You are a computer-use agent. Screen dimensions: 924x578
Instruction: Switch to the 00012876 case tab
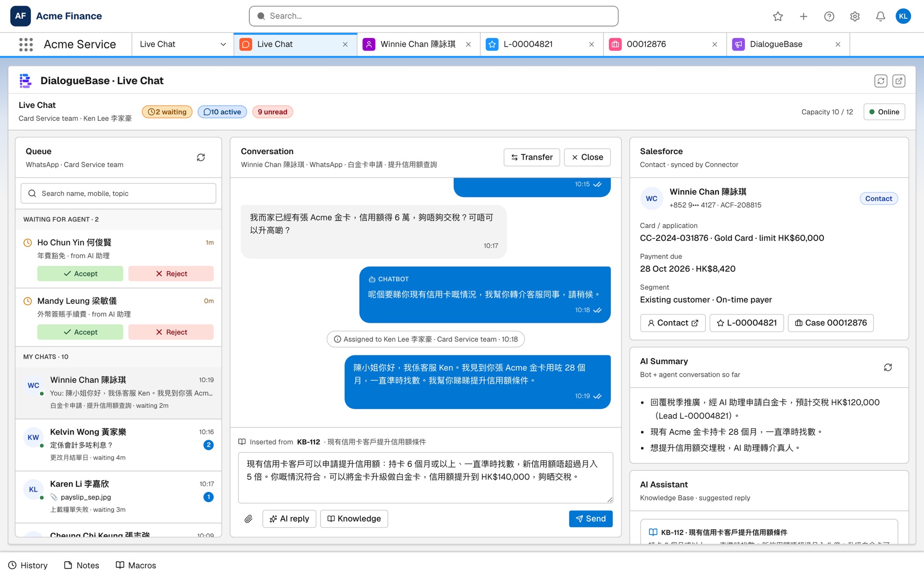coord(665,44)
